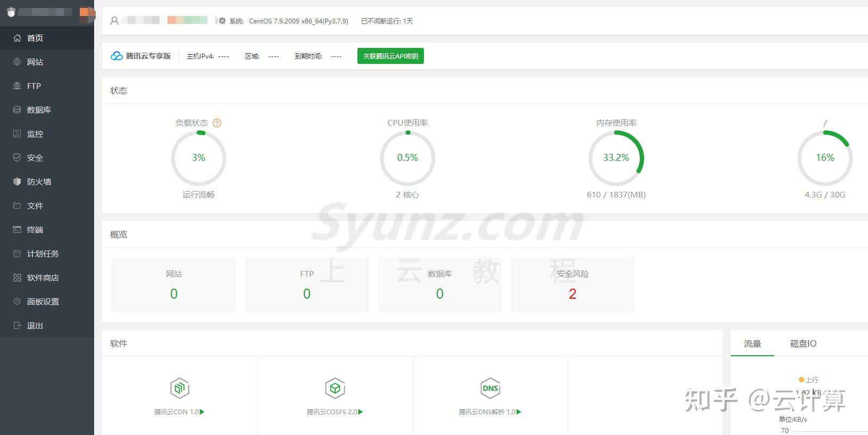Click the 终端 terminal icon in sidebar
Screen dimensions: 868x435
point(17,229)
